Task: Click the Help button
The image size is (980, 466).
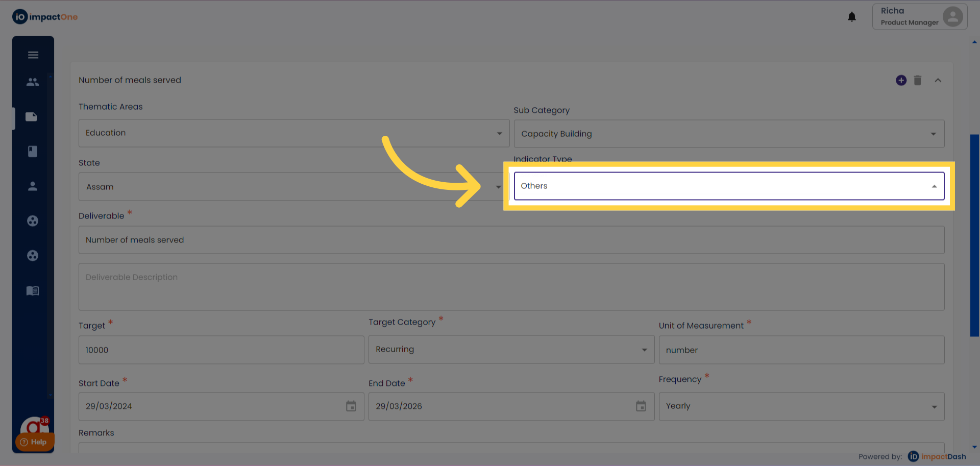Action: [x=34, y=442]
